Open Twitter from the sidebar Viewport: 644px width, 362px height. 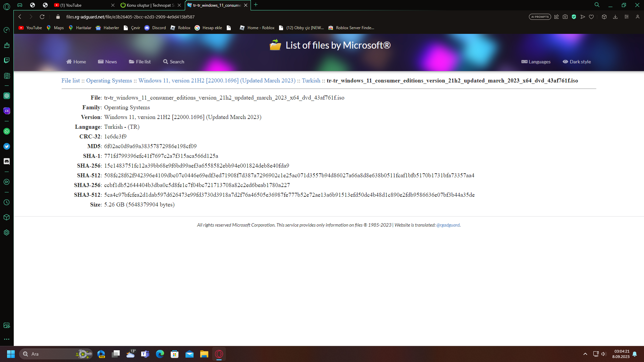click(7, 146)
